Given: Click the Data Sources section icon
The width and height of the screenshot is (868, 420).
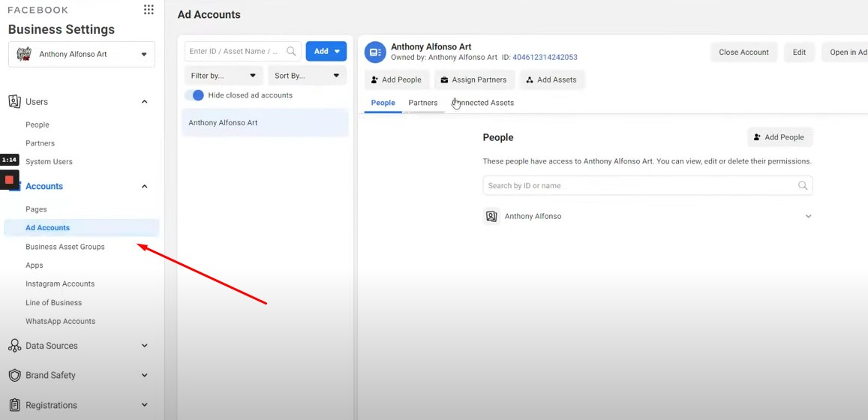Looking at the screenshot, I should (14, 346).
